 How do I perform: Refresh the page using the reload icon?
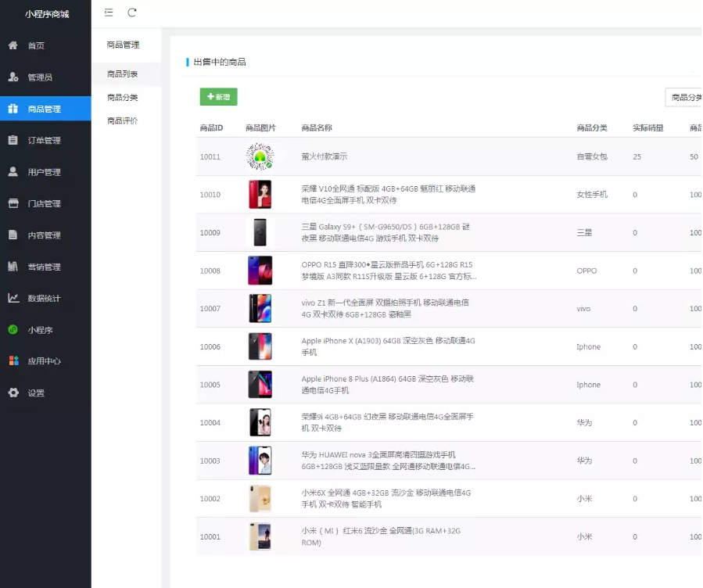132,13
